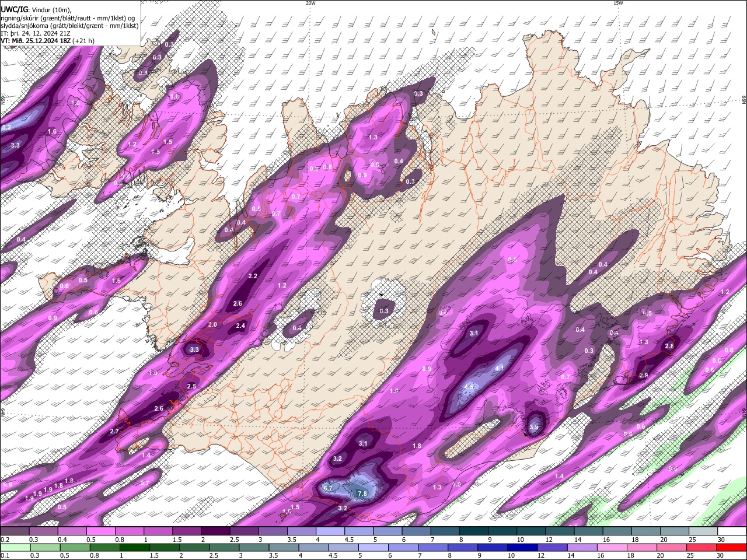Viewport: 747px width, 560px height.
Task: Click the '0.2' label in the upper legend
Action: point(5,540)
